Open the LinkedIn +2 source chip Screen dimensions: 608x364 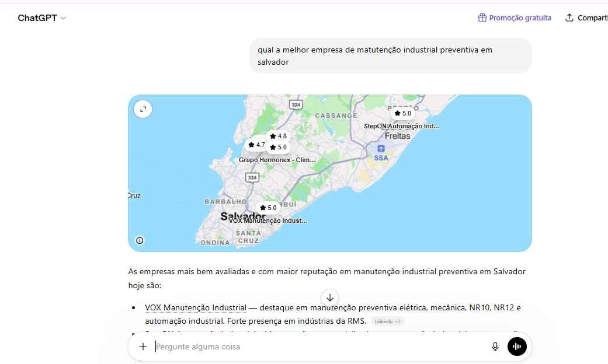pyautogui.click(x=387, y=321)
